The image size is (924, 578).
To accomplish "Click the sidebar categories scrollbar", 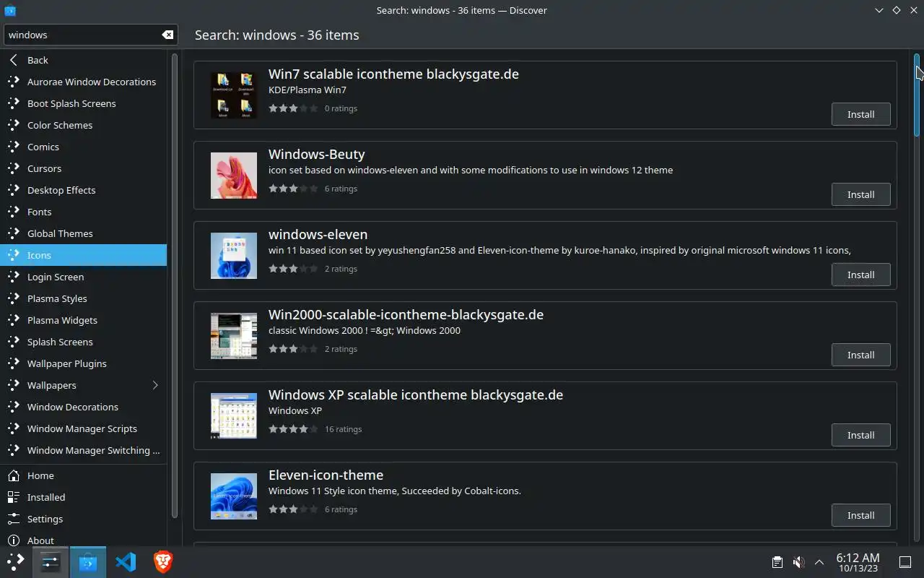I will 174,285.
